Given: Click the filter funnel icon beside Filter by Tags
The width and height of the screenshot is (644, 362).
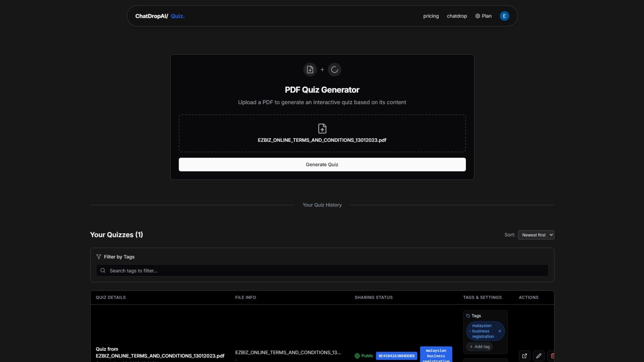Looking at the screenshot, I should [99, 257].
